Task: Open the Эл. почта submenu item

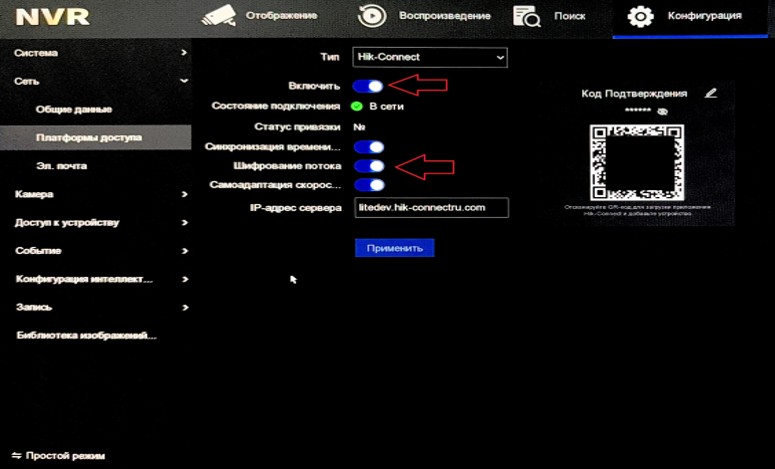Action: click(61, 166)
